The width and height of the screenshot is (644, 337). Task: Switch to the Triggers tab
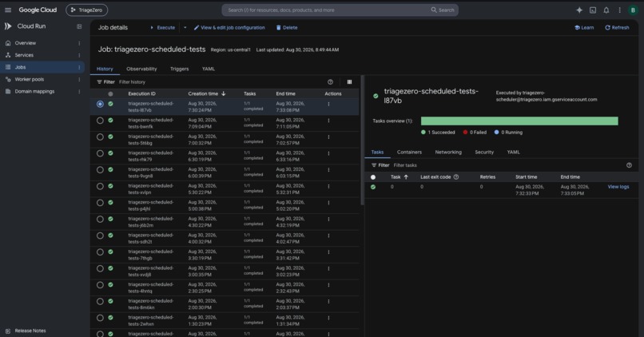[180, 69]
